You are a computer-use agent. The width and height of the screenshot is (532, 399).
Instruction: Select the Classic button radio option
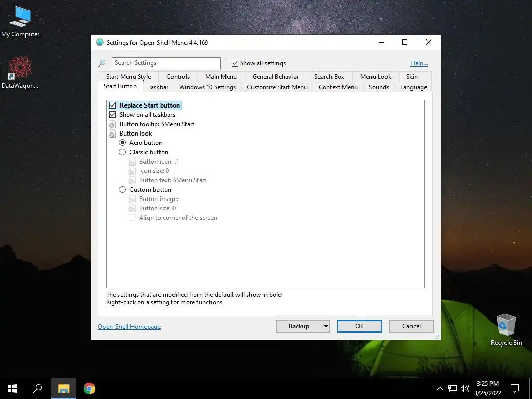coord(122,152)
